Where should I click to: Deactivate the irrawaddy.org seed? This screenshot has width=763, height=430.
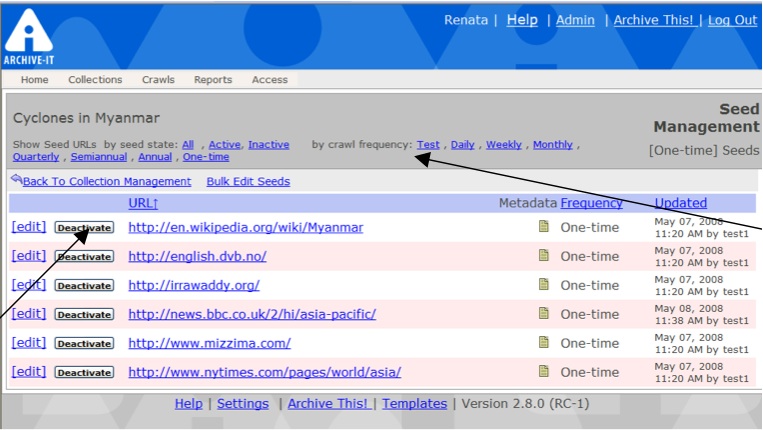pyautogui.click(x=84, y=286)
